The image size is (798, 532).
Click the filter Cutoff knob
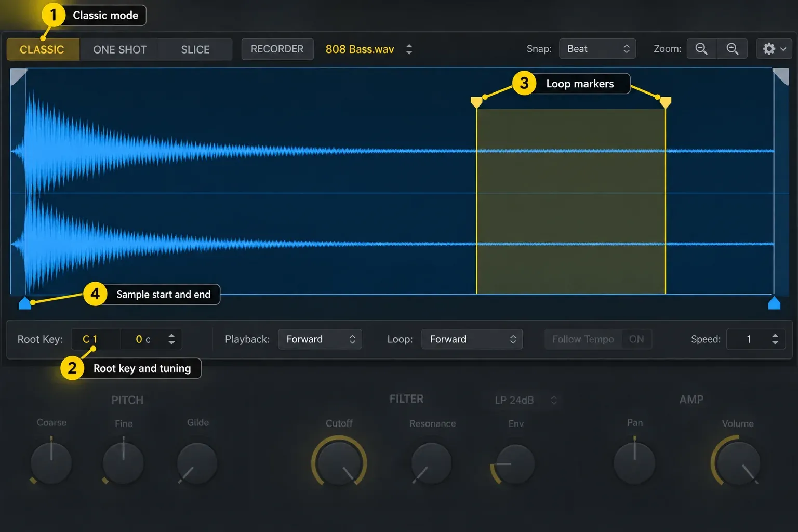(x=339, y=462)
